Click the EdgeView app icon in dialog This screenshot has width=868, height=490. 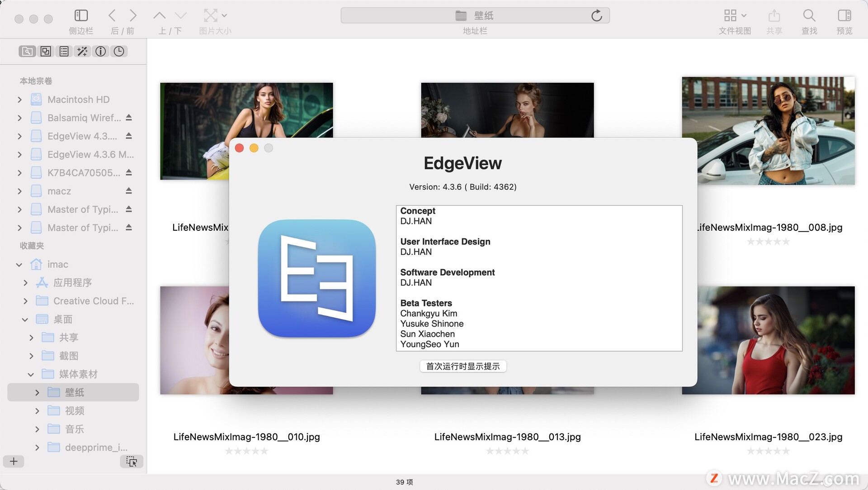(317, 278)
